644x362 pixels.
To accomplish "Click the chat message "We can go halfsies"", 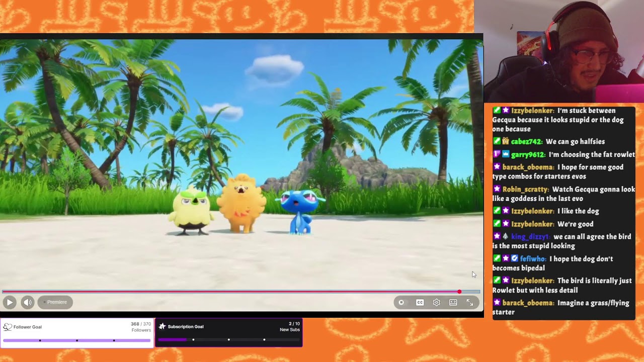I will (x=575, y=142).
